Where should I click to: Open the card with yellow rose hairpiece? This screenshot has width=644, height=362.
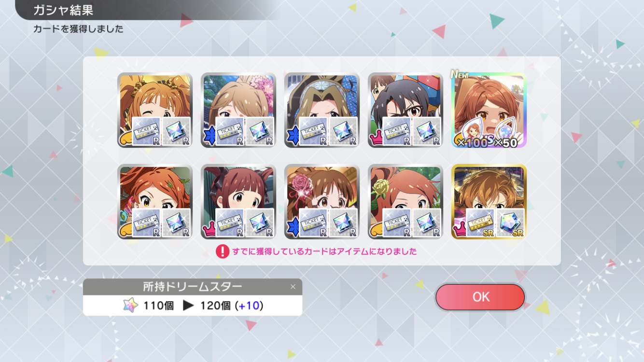point(406,202)
